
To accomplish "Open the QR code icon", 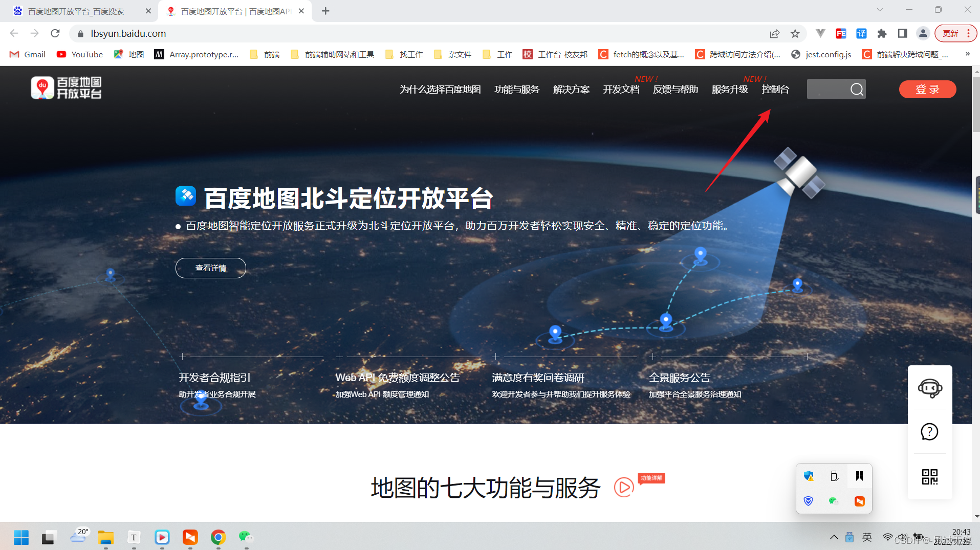I will pos(929,477).
